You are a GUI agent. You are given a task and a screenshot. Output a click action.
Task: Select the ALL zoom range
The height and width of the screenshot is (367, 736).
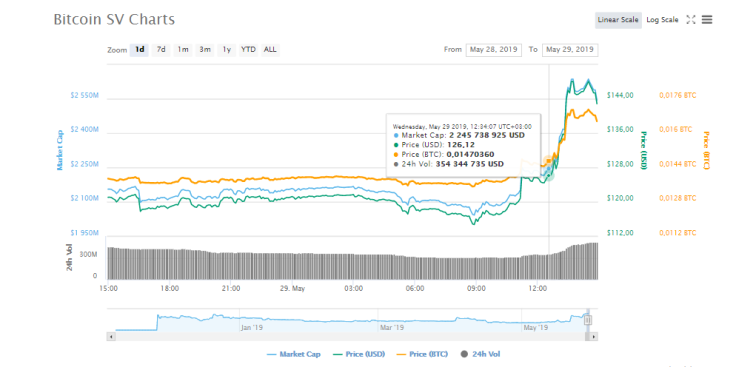click(270, 50)
